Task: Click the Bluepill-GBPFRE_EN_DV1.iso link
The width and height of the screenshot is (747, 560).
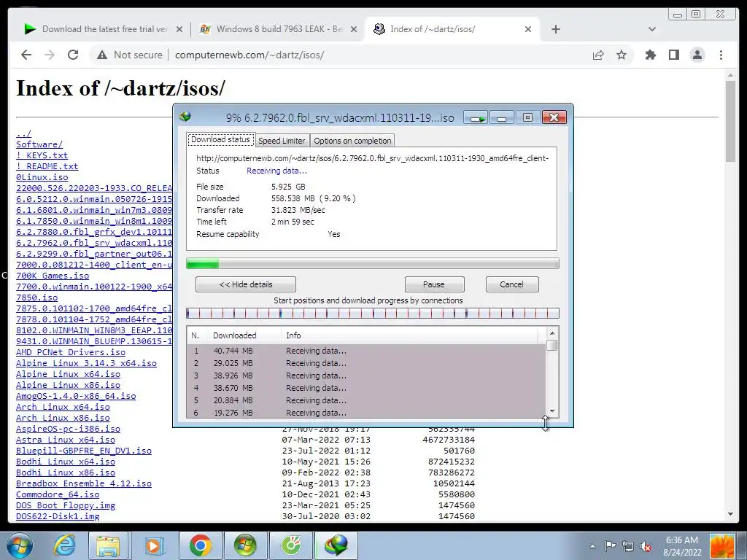Action: (x=84, y=451)
